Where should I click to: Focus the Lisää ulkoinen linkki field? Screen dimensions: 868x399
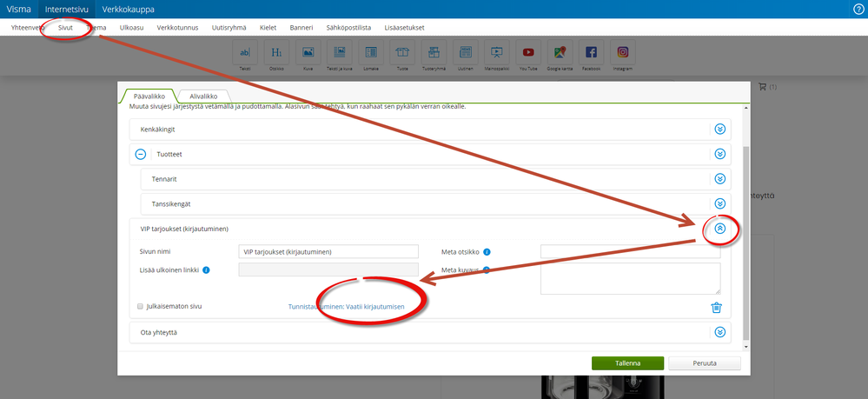(328, 269)
